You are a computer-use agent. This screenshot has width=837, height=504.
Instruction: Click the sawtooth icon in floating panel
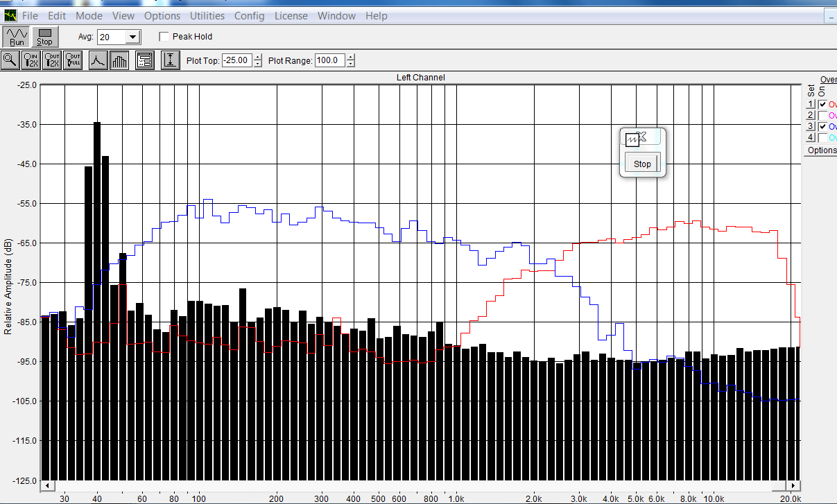[632, 139]
